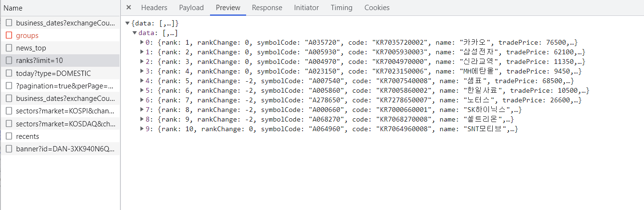Expand item 1 with name 삼성전자
The width and height of the screenshot is (644, 210).
[142, 52]
